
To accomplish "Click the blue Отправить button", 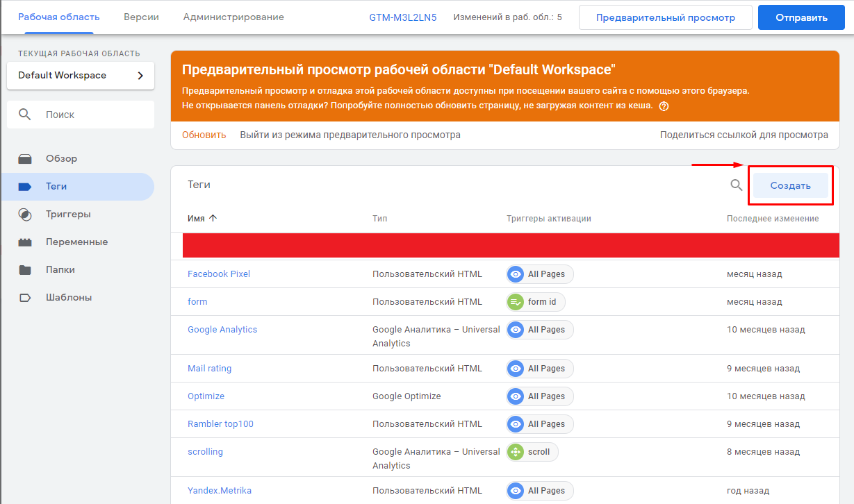I will (800, 17).
